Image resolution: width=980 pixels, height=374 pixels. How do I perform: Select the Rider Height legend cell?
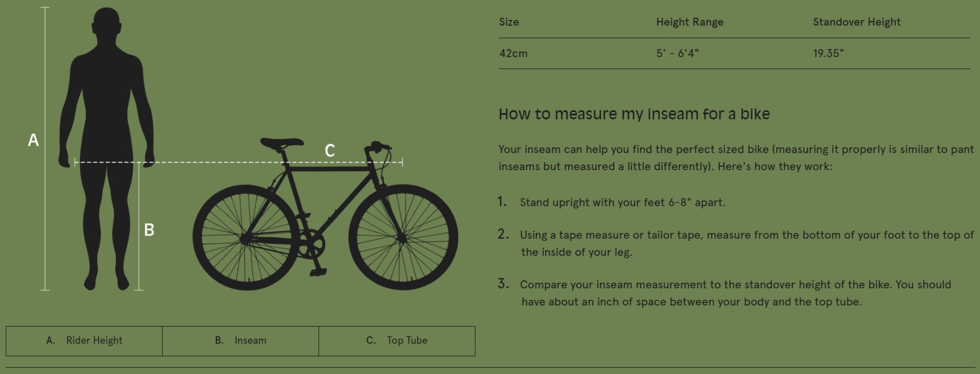(84, 341)
